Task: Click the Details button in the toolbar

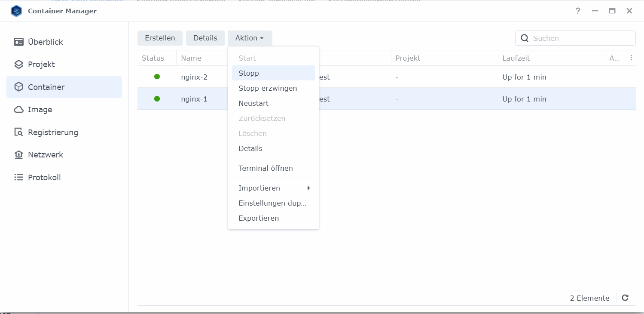Action: [205, 38]
